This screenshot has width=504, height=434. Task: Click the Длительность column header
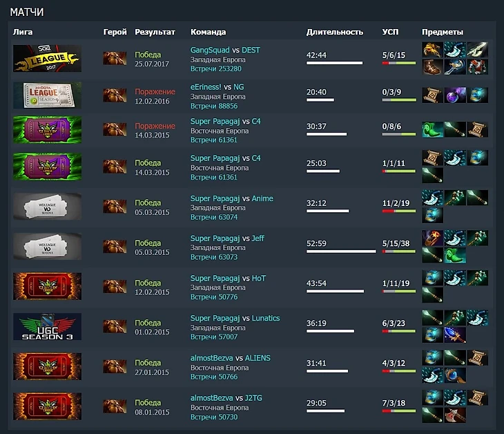(335, 32)
